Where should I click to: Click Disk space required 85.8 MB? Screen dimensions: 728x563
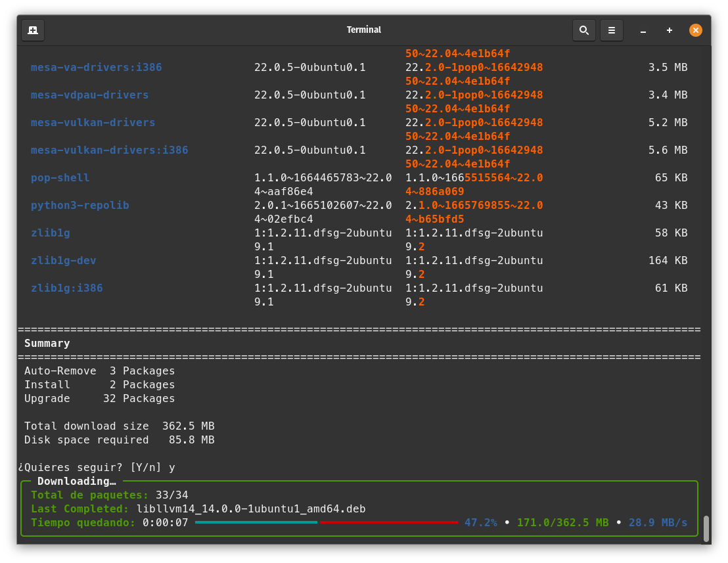pyautogui.click(x=120, y=440)
